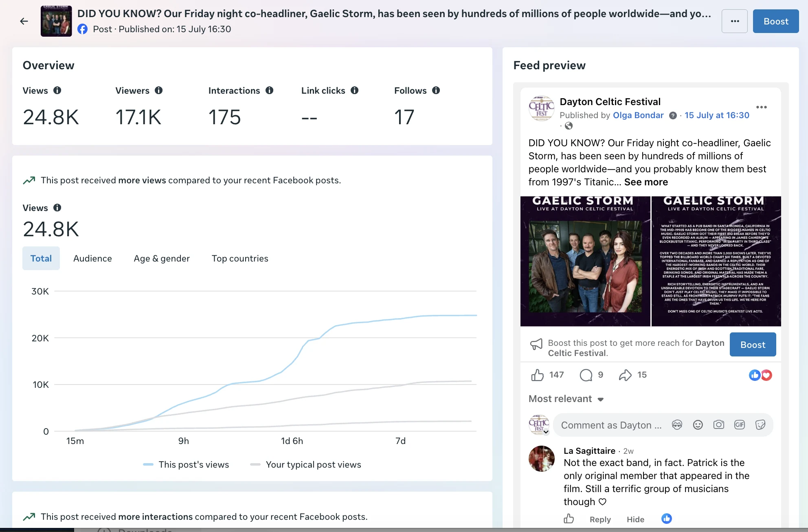Open Dayton Celtic Festival page name

click(610, 101)
